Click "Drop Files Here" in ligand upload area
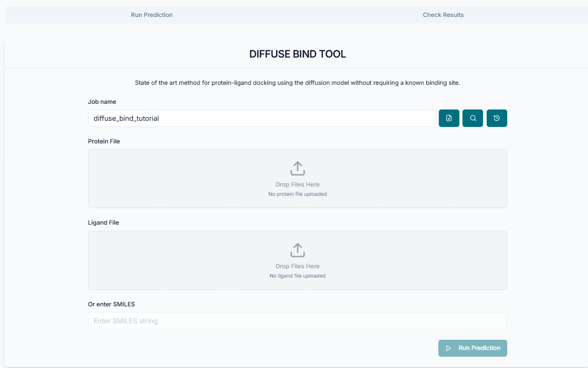Viewport: 588px width, 368px height. click(x=297, y=266)
